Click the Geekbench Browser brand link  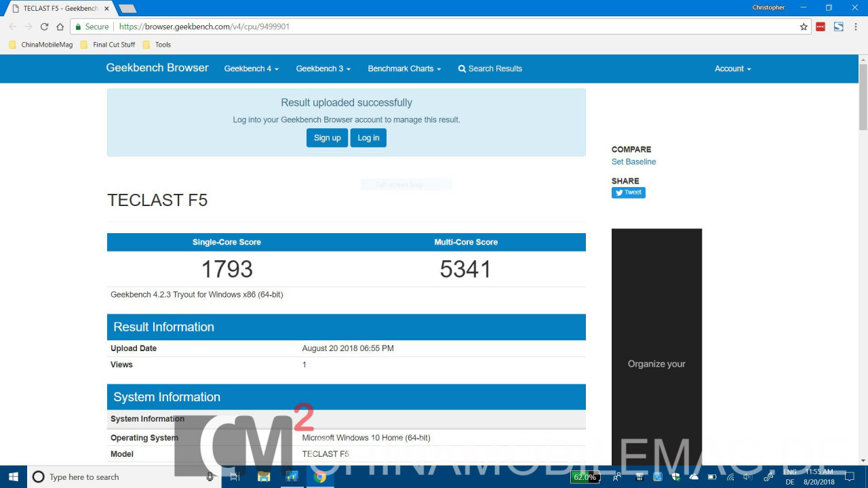[x=157, y=68]
